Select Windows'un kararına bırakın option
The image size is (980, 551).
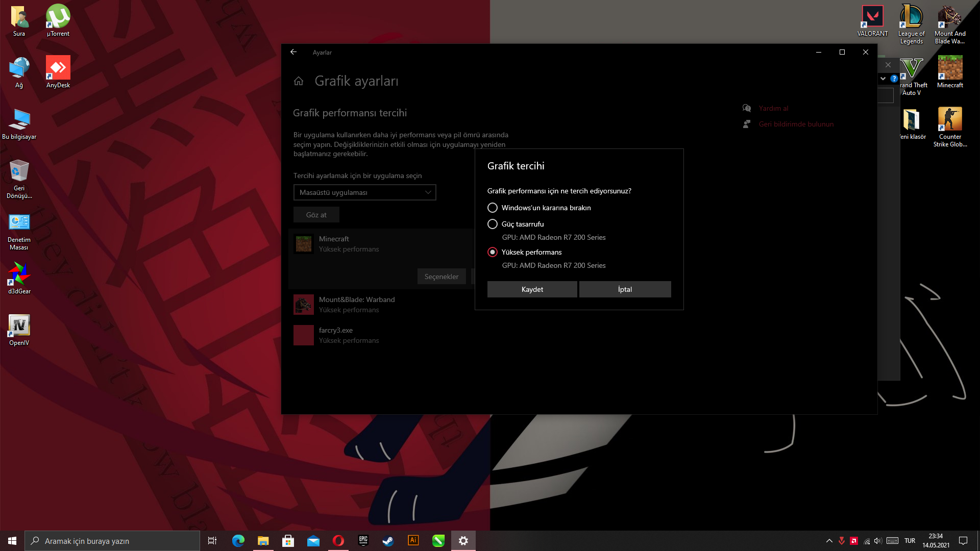pos(493,208)
